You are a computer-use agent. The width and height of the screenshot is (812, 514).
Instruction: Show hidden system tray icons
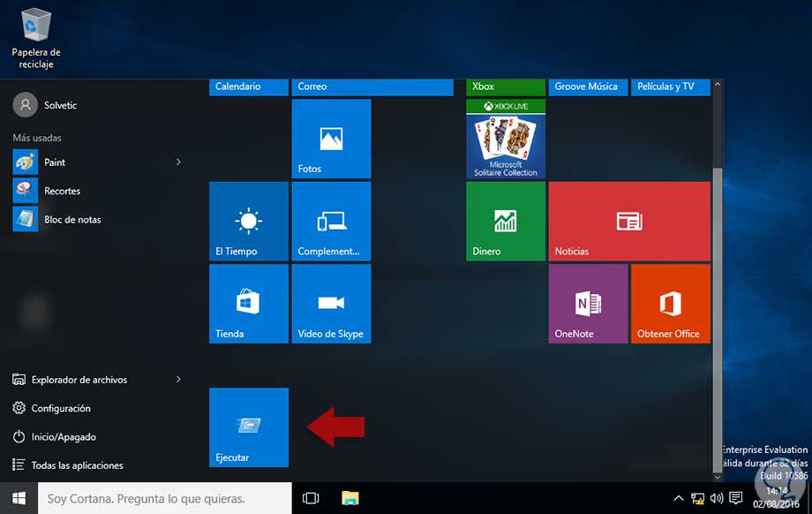pyautogui.click(x=678, y=498)
